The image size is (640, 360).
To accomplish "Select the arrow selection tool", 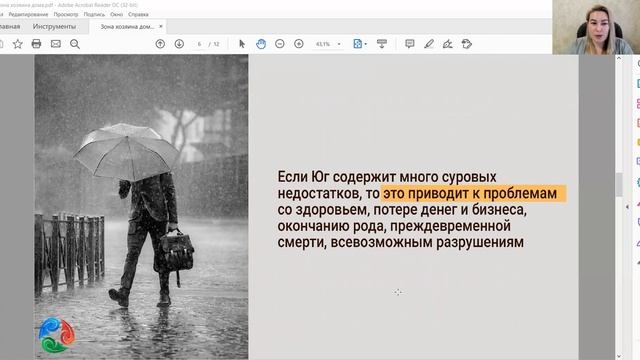I will pyautogui.click(x=242, y=44).
